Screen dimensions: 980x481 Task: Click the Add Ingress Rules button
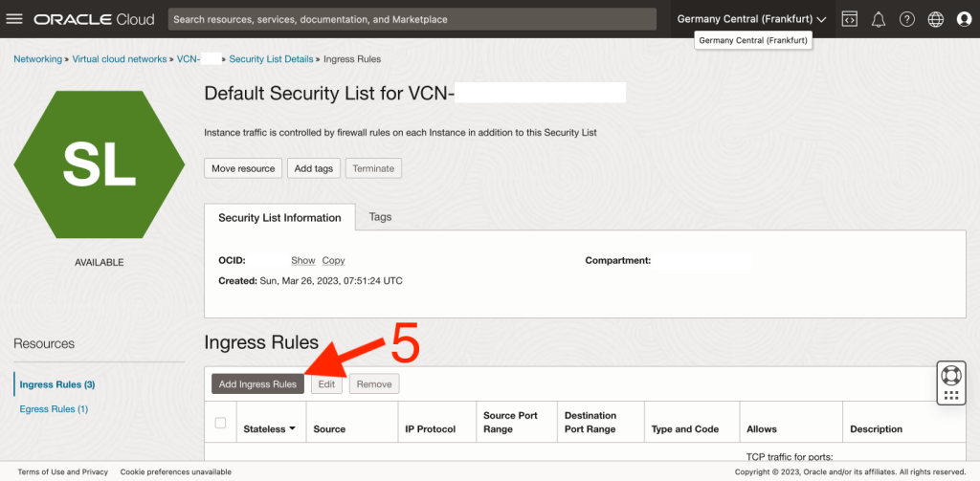pos(257,384)
